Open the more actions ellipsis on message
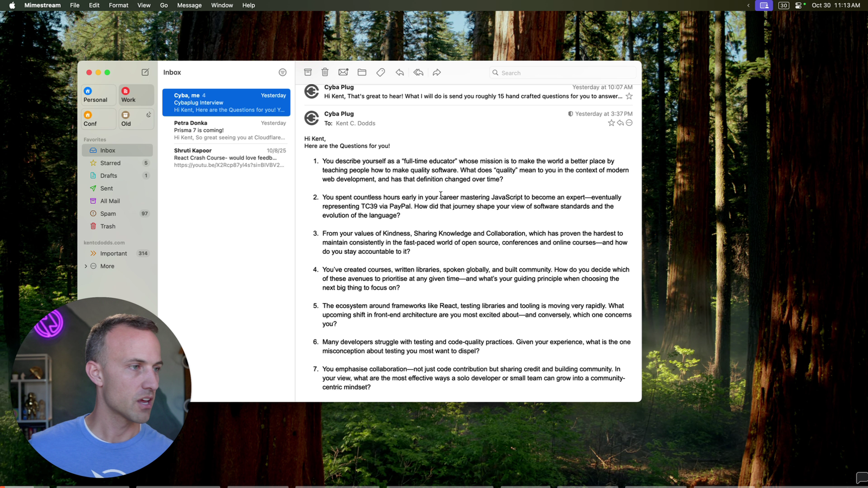868x488 pixels. [629, 123]
